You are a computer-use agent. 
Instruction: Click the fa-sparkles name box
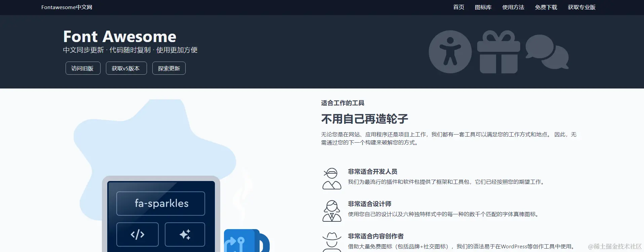tap(161, 204)
